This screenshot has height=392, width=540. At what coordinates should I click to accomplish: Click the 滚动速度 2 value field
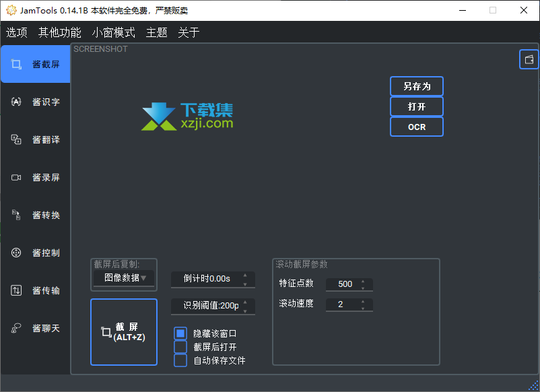pos(349,304)
